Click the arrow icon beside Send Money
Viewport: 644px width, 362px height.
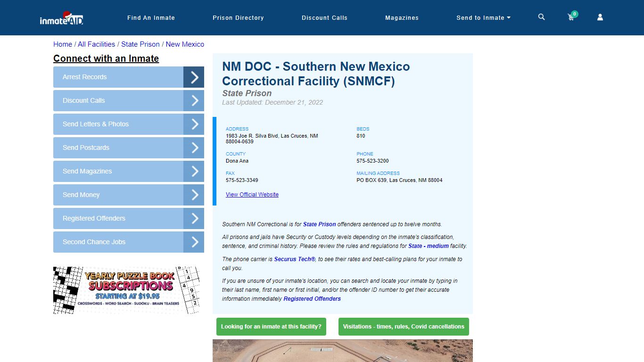tap(194, 195)
